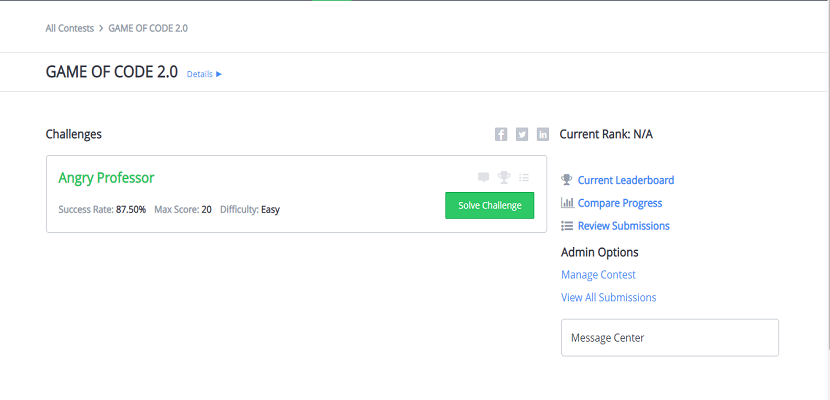Open the Review Submissions link
830x400 pixels.
click(x=624, y=226)
